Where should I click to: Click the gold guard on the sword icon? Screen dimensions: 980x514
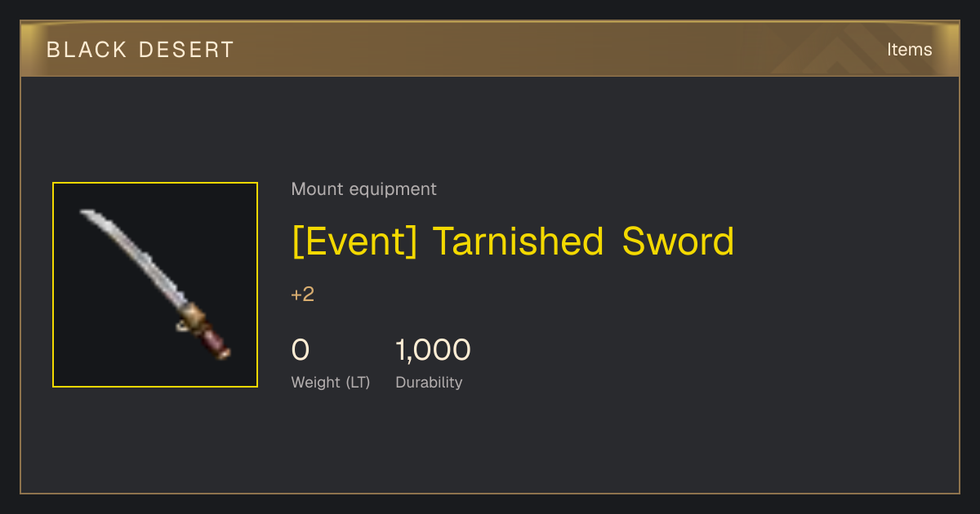click(194, 317)
